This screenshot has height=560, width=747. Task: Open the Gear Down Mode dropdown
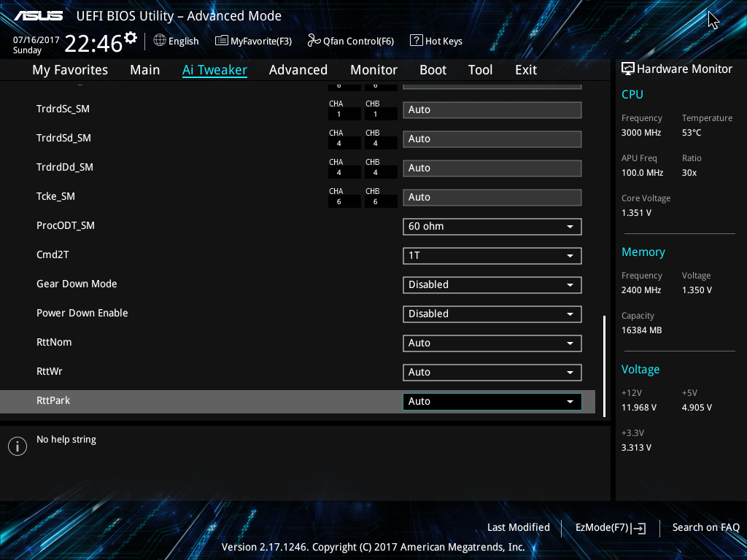pos(492,285)
